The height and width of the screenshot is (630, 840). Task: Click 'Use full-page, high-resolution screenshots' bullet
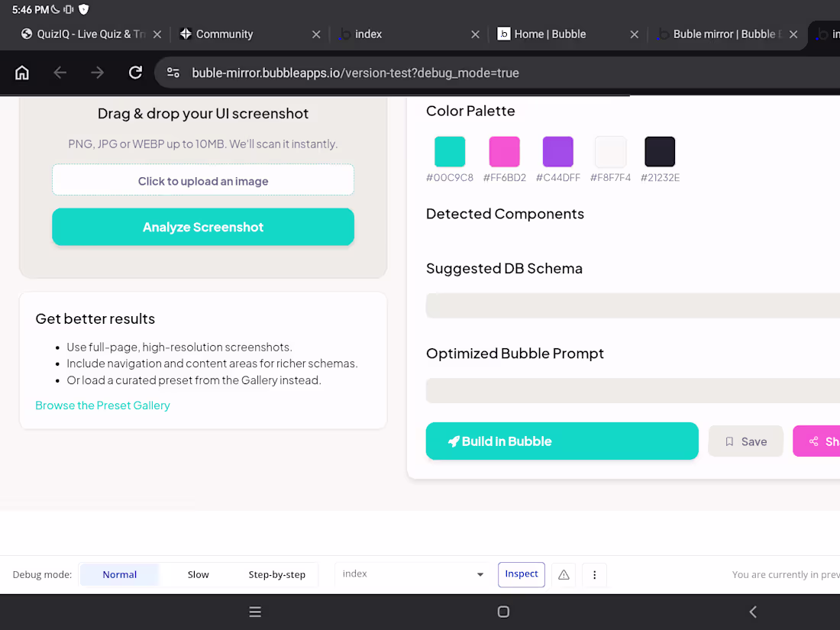tap(179, 347)
